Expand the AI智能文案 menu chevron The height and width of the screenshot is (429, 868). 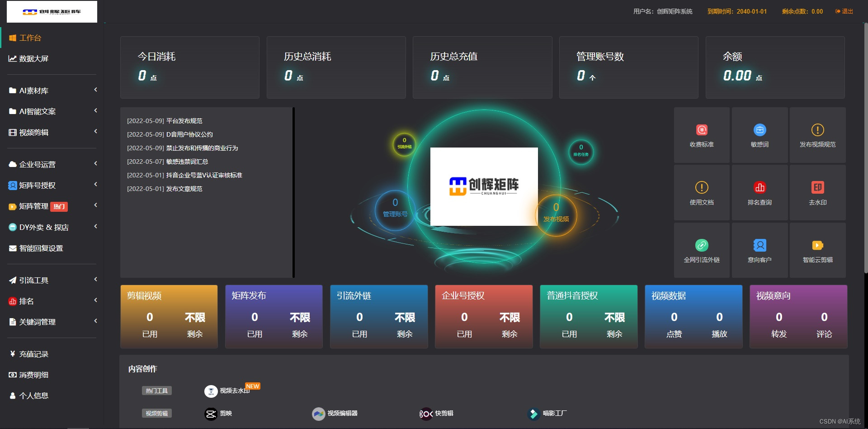(x=95, y=111)
